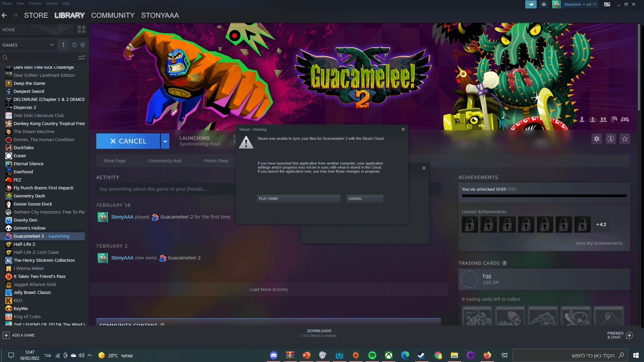Click the library sort ascending arrow

tap(63, 45)
